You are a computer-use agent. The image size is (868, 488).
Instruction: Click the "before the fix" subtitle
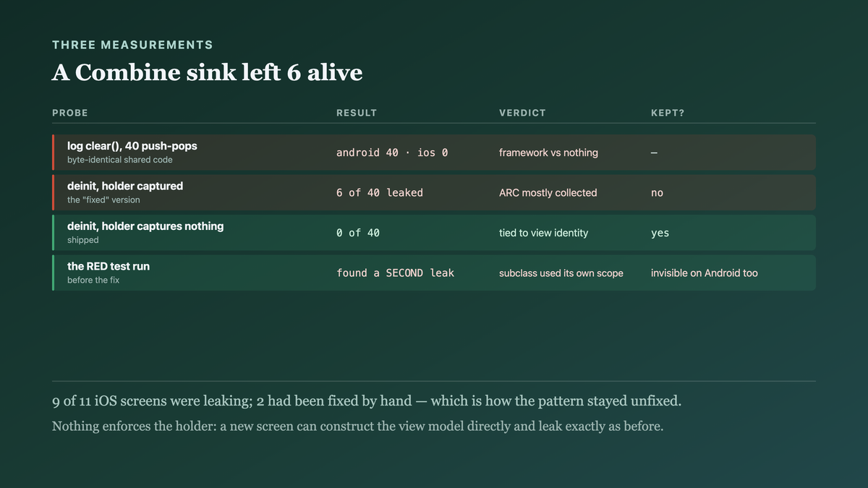tap(93, 280)
